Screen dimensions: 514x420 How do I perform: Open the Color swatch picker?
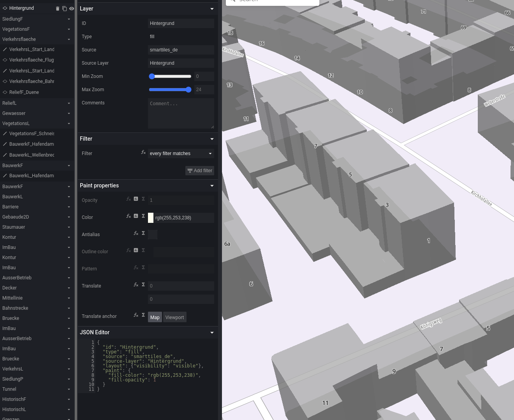click(x=151, y=218)
